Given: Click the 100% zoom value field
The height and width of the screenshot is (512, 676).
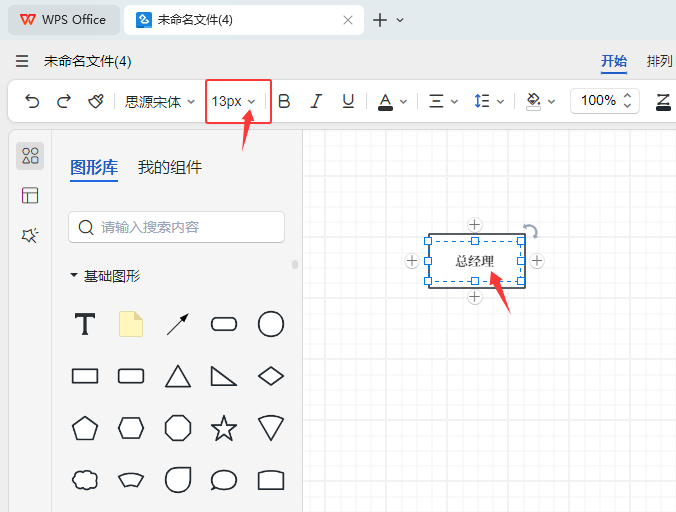Looking at the screenshot, I should tap(598, 101).
